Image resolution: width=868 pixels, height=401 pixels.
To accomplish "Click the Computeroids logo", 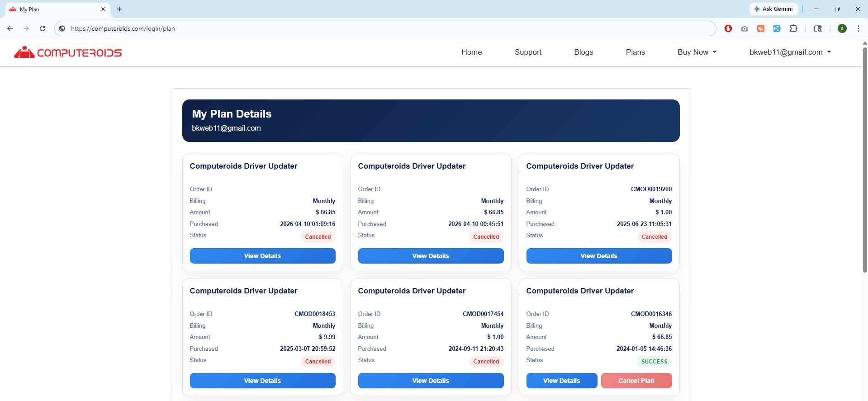I will tap(68, 52).
